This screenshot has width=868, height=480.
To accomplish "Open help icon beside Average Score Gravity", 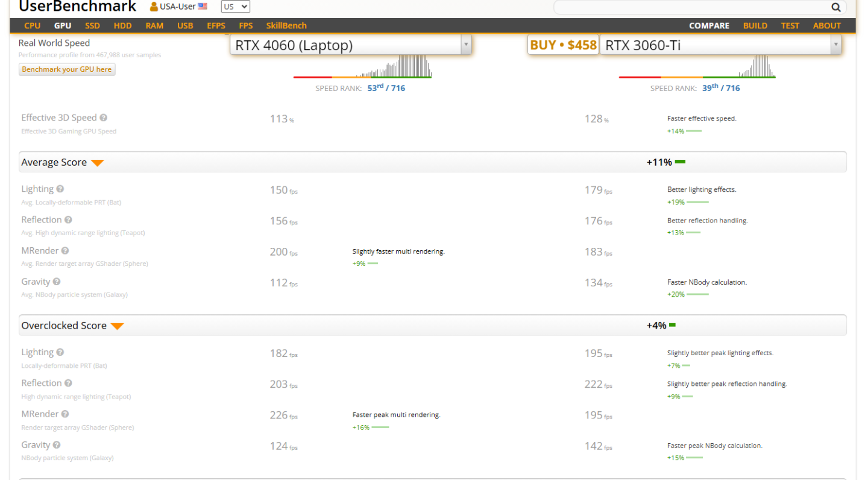I will [56, 281].
